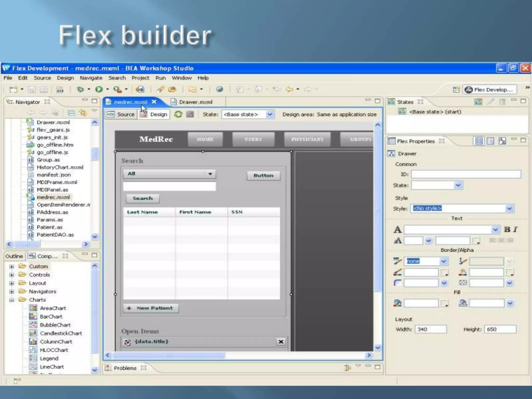Open the border color picker swatch
This screenshot has height=399, width=532.
(444, 272)
